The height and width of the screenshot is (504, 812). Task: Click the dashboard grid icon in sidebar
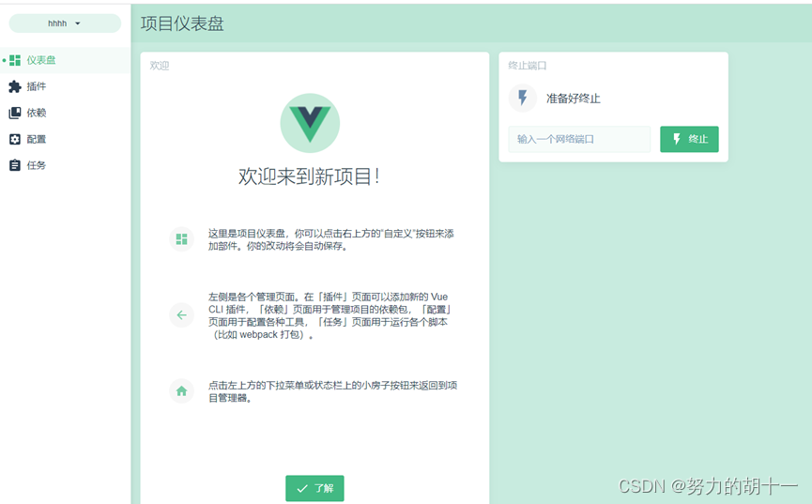[15, 60]
